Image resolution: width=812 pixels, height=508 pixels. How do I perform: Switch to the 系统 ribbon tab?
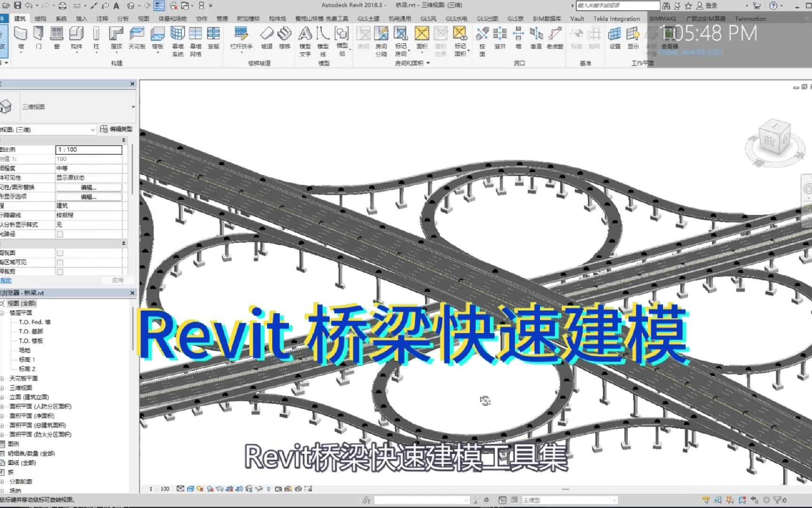click(61, 18)
